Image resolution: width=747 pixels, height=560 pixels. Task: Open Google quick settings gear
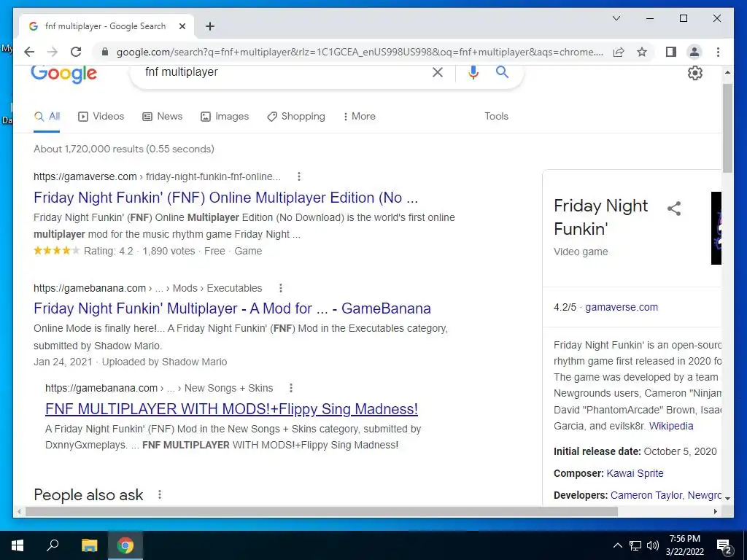coord(695,73)
